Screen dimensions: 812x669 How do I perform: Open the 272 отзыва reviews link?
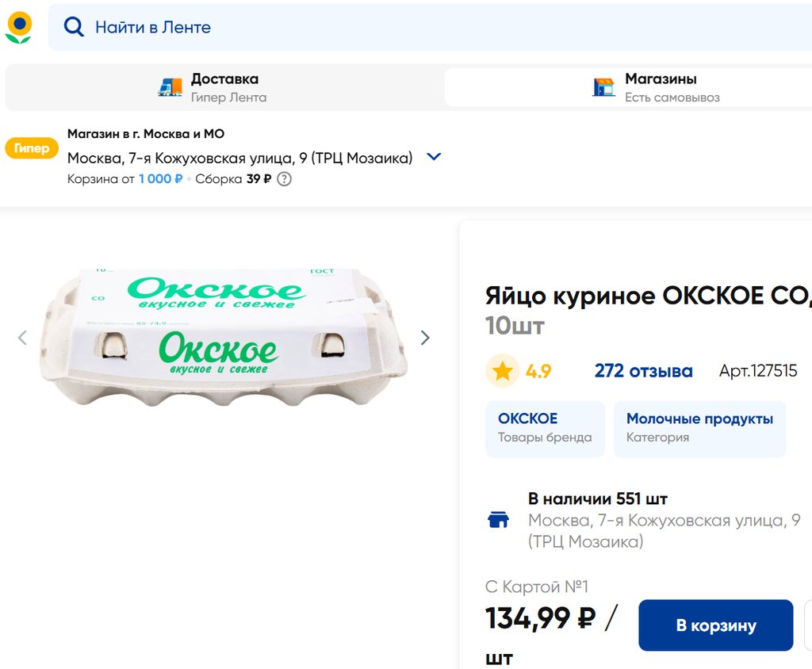(x=643, y=371)
